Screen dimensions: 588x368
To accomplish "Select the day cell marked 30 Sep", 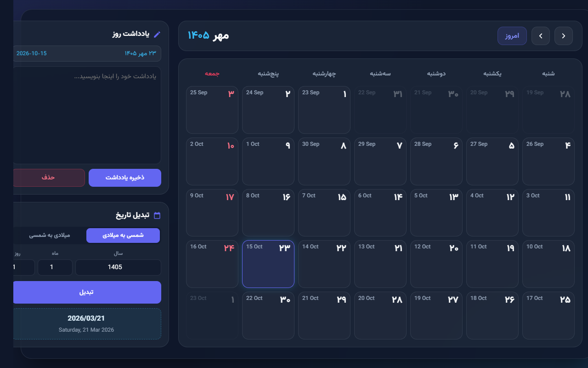I will click(x=324, y=161).
